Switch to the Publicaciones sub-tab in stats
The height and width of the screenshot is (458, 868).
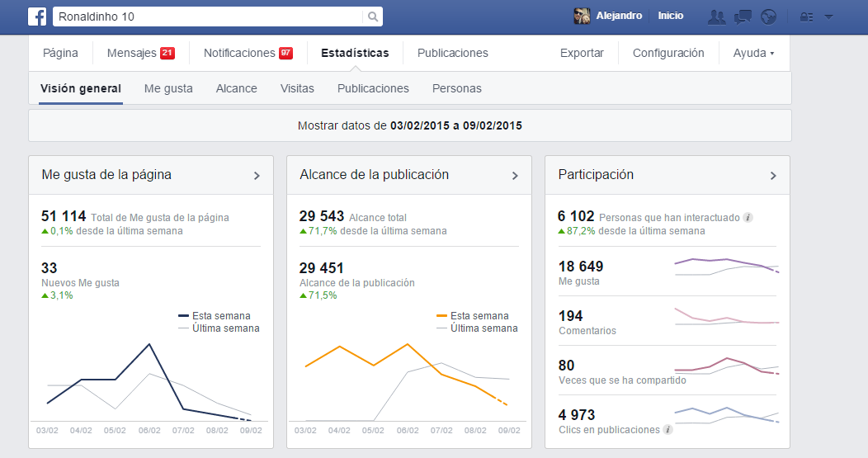(x=373, y=88)
